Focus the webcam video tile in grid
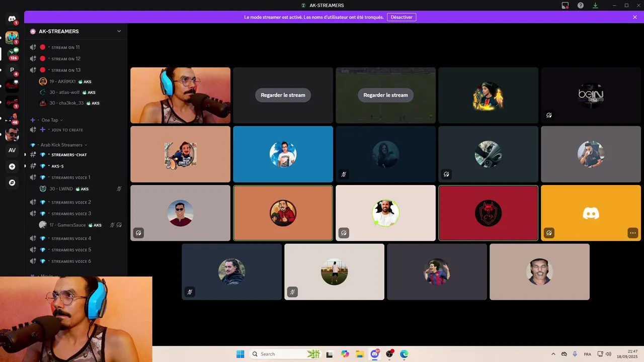Image resolution: width=644 pixels, height=362 pixels. click(x=180, y=96)
